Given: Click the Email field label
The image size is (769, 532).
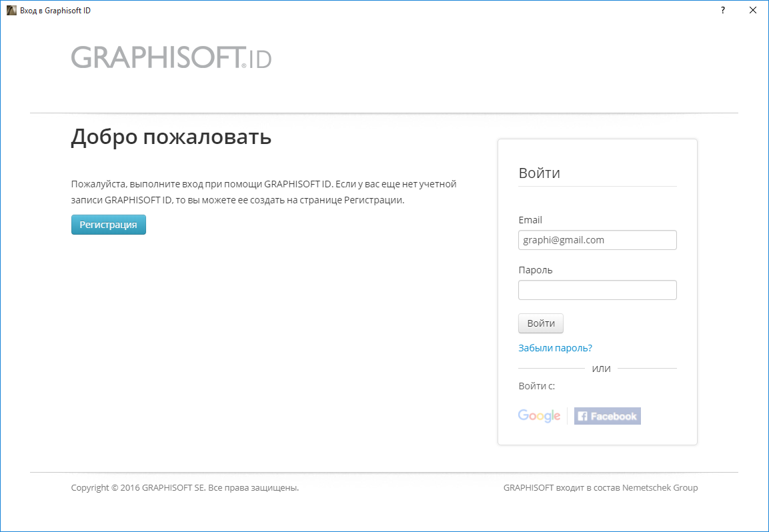Looking at the screenshot, I should (x=530, y=220).
